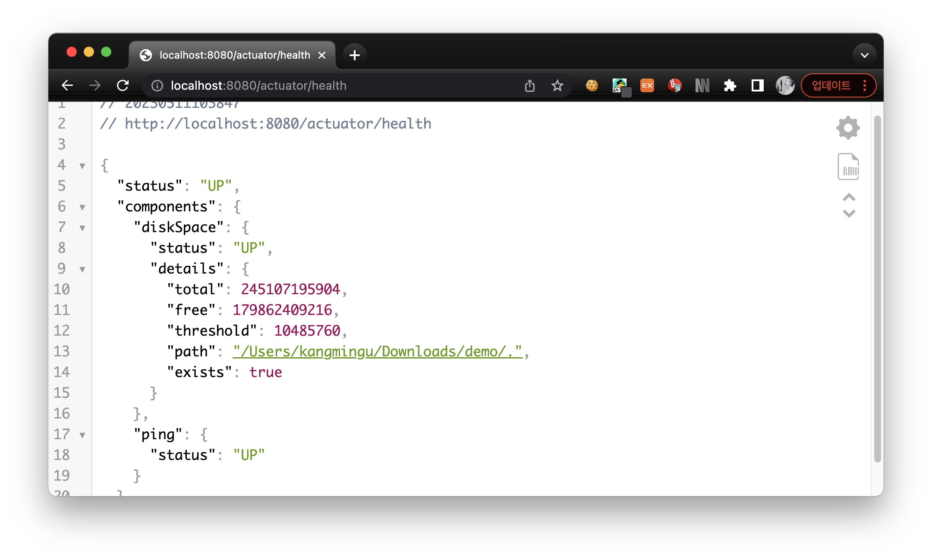This screenshot has height=560, width=932.
Task: Expand all nodes with down chevron
Action: (849, 214)
